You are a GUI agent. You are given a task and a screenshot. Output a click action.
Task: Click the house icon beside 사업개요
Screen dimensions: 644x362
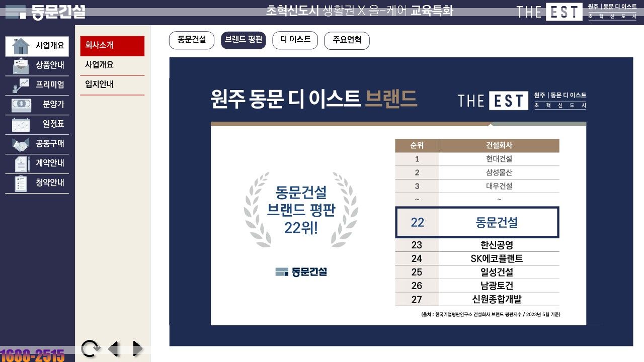click(x=21, y=46)
